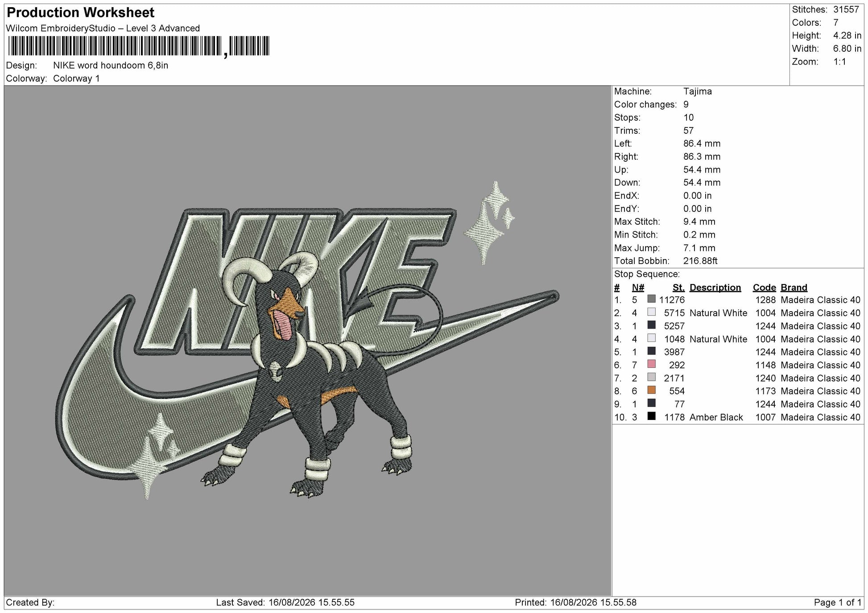Pick the dark swatch beside 5257 stitches

(x=652, y=325)
